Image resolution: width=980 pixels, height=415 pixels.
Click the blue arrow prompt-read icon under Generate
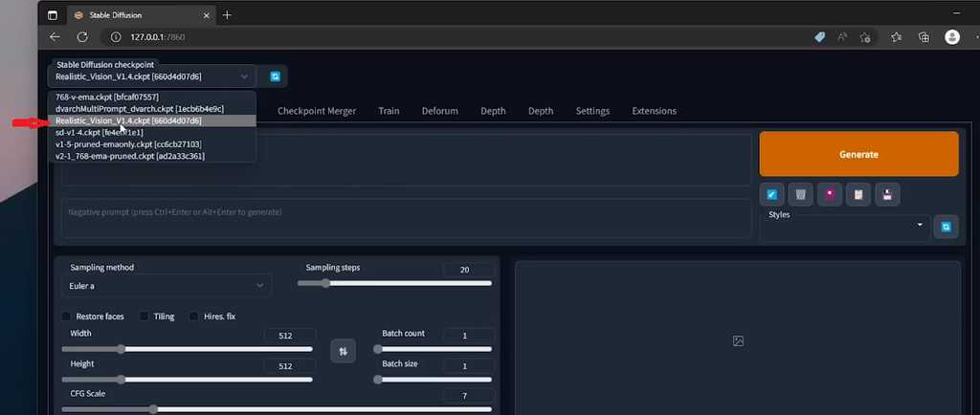point(771,195)
